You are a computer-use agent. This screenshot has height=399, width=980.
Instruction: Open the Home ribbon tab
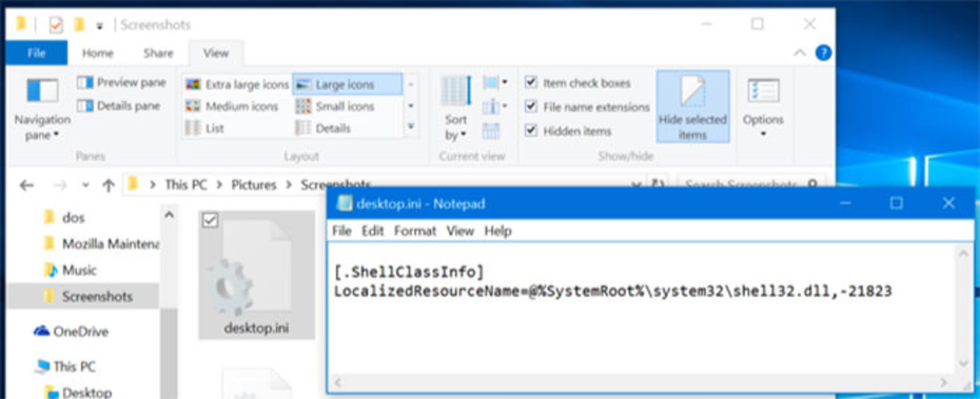97,54
